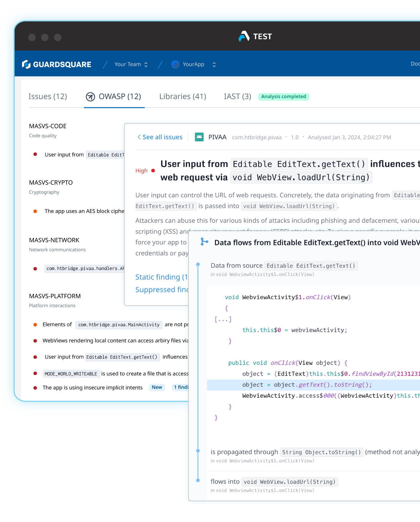Click the PIVAA Android app icon
This screenshot has height=522, width=420.
(x=199, y=137)
